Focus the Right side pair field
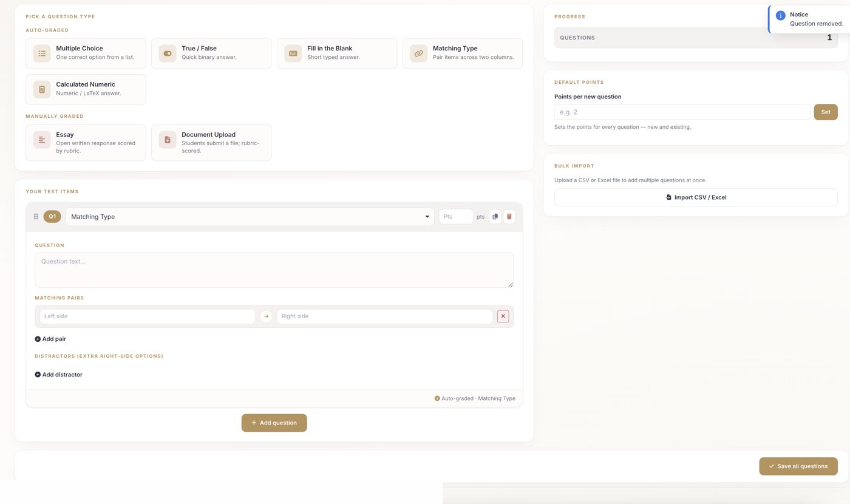The height and width of the screenshot is (504, 850). [x=385, y=316]
